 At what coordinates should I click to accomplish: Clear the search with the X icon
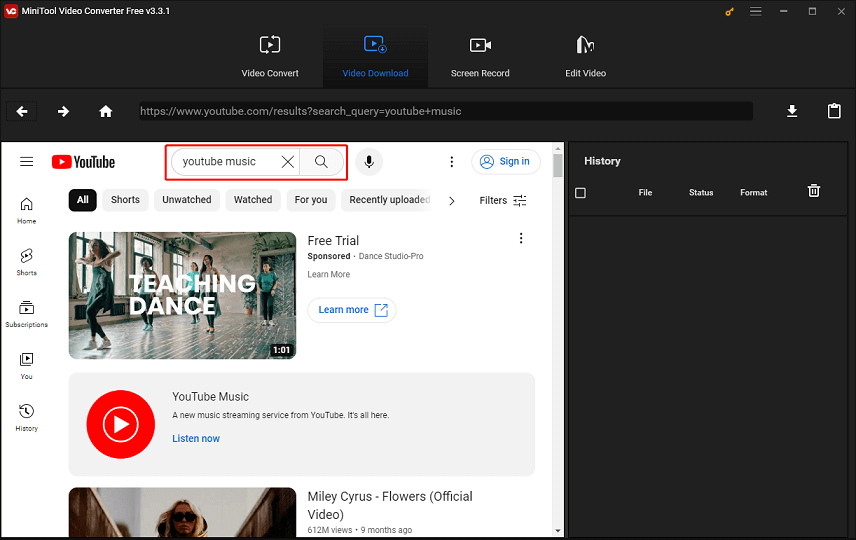point(288,162)
